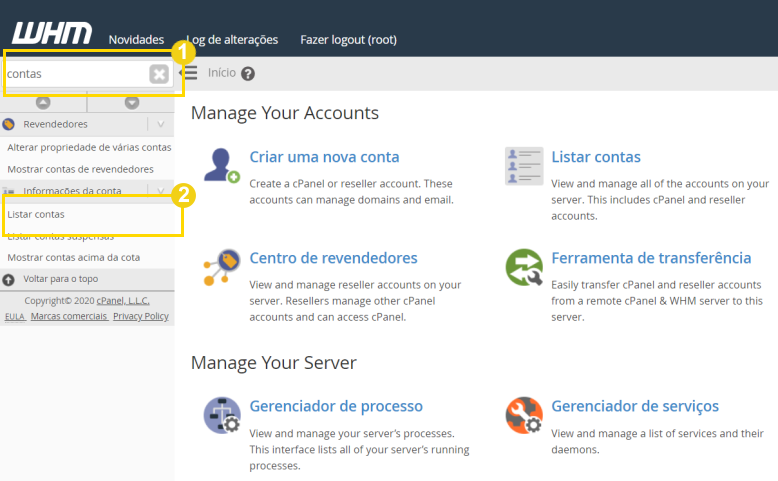The height and width of the screenshot is (481, 778).
Task: Clear the search field with X button
Action: point(159,74)
